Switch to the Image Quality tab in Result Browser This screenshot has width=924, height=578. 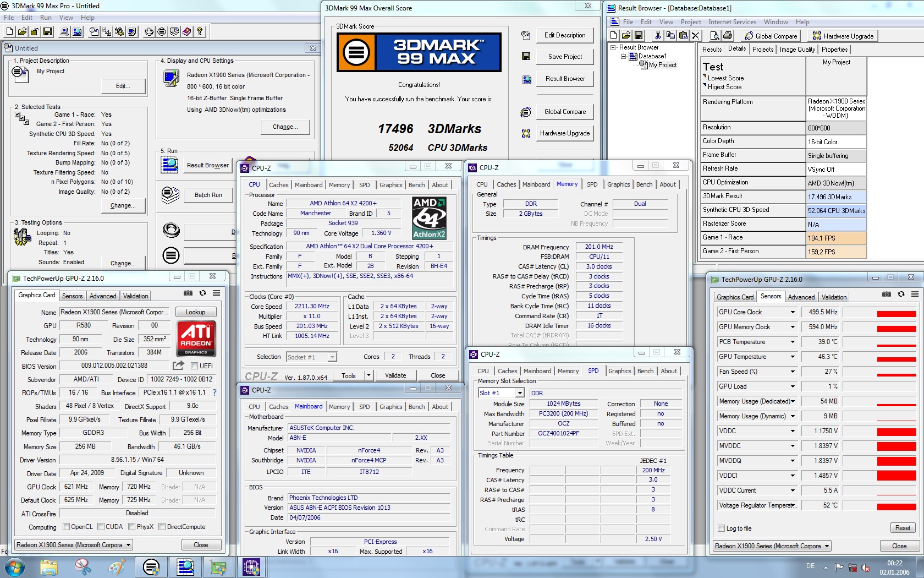[x=798, y=50]
